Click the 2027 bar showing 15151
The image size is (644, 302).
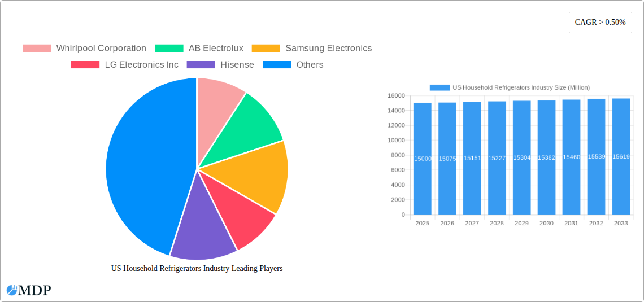[472, 159]
